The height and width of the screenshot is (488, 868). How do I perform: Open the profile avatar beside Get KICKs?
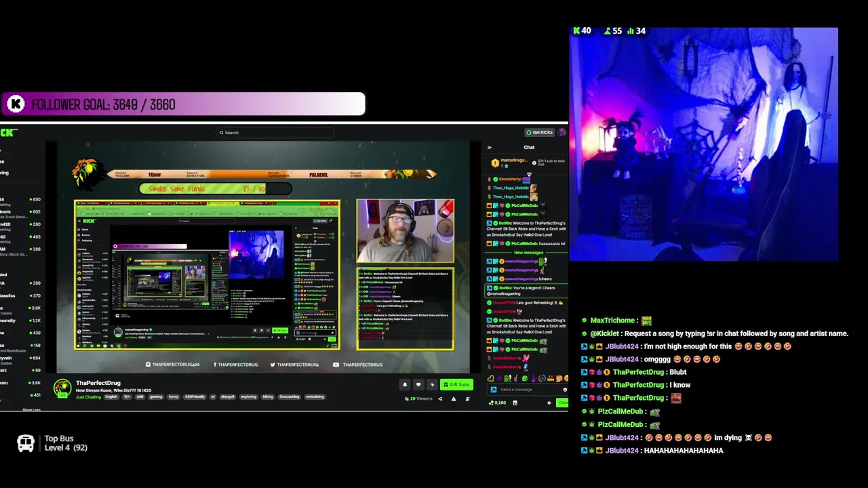tap(561, 132)
